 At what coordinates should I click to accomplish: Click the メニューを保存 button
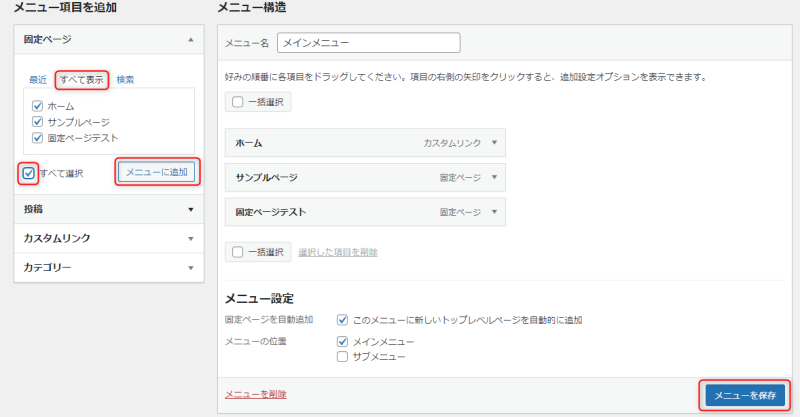(744, 394)
